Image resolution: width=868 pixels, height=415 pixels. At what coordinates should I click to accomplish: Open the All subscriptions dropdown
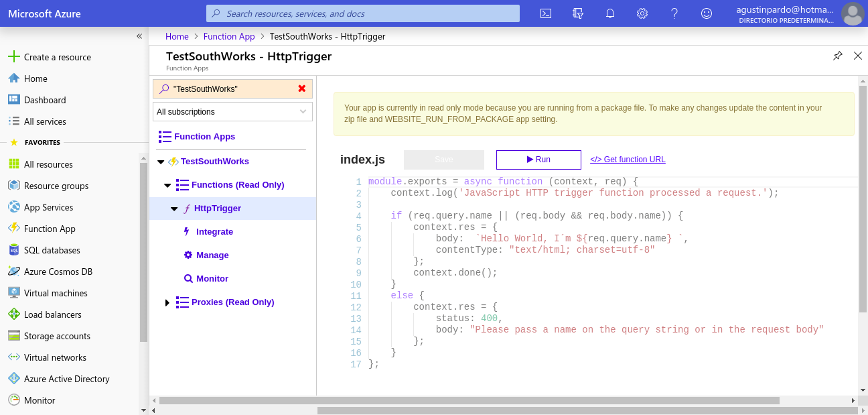coord(232,111)
